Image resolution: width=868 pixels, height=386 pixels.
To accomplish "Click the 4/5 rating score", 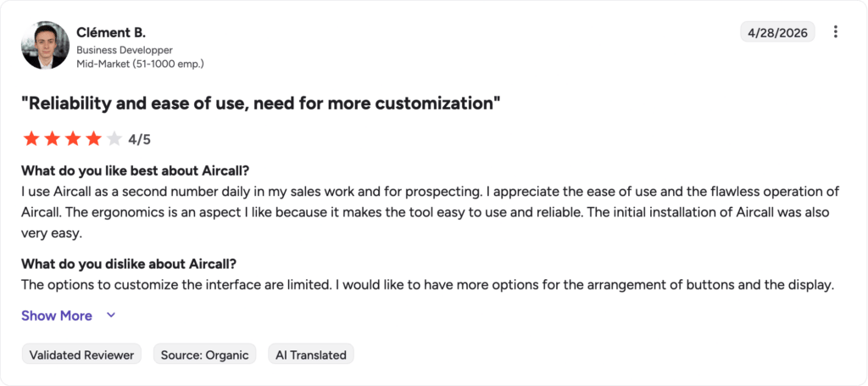I will coord(139,140).
